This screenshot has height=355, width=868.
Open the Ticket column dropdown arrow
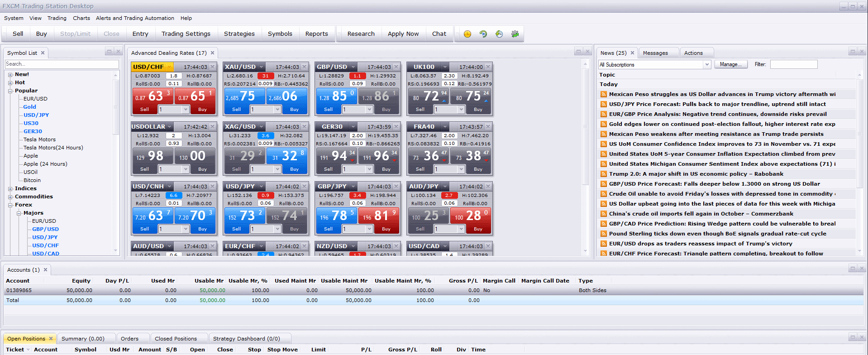click(x=28, y=350)
